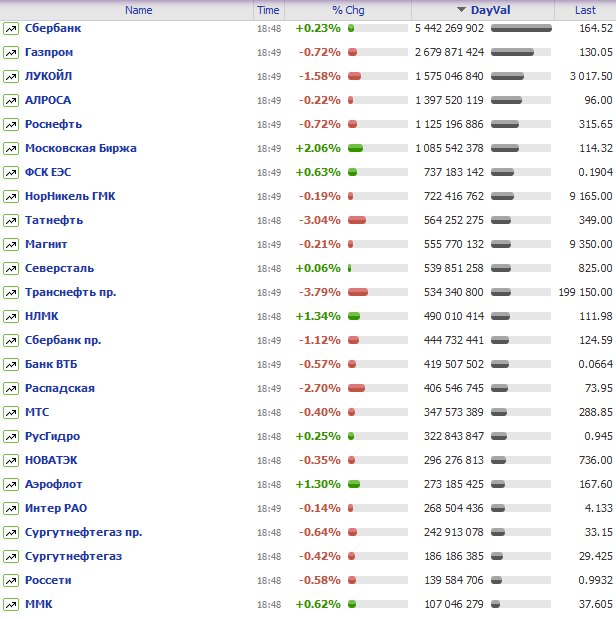Select the НорНикель ГМК stock name

coord(70,196)
